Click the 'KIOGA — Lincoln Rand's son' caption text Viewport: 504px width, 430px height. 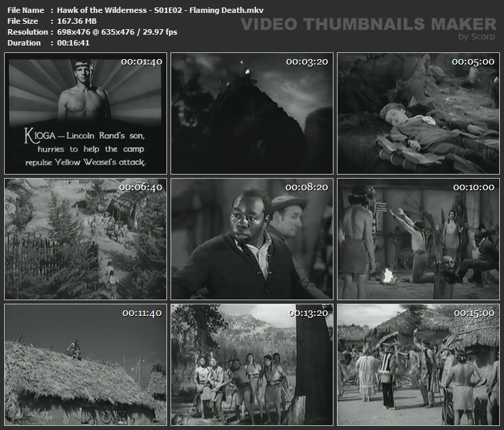click(x=84, y=136)
